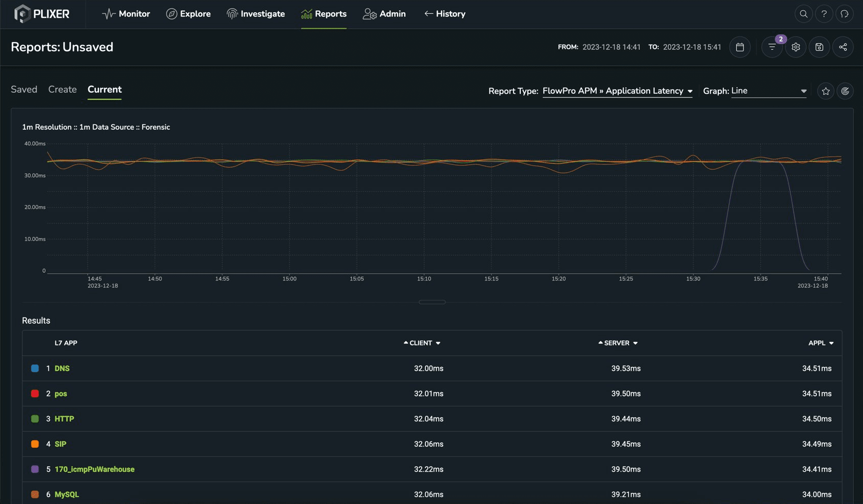Click the red pos color swatch
The width and height of the screenshot is (863, 504).
click(x=35, y=393)
